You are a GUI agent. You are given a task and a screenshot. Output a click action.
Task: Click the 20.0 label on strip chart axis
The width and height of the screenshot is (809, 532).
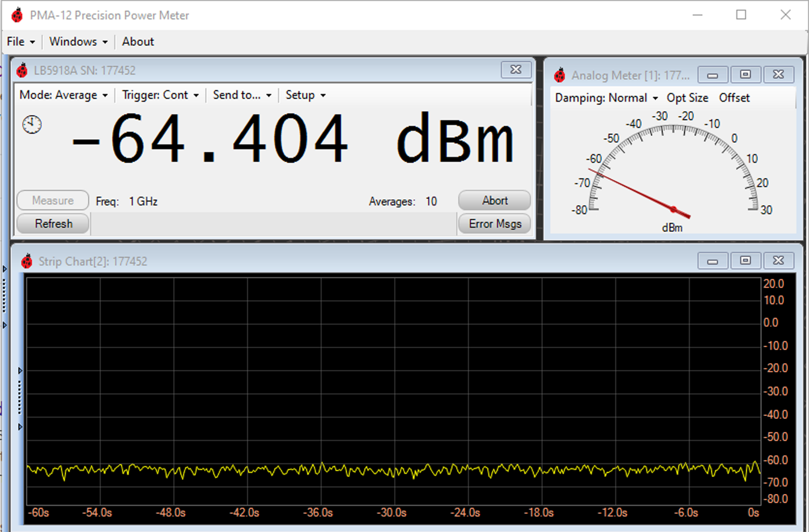click(x=774, y=284)
